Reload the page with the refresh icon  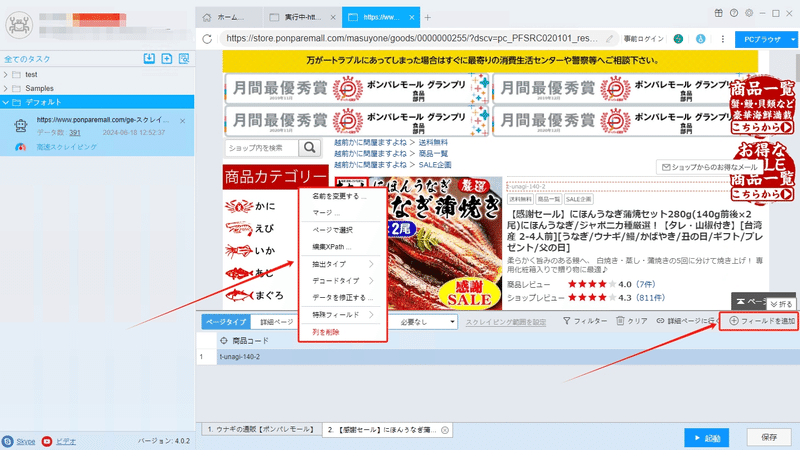coord(207,38)
